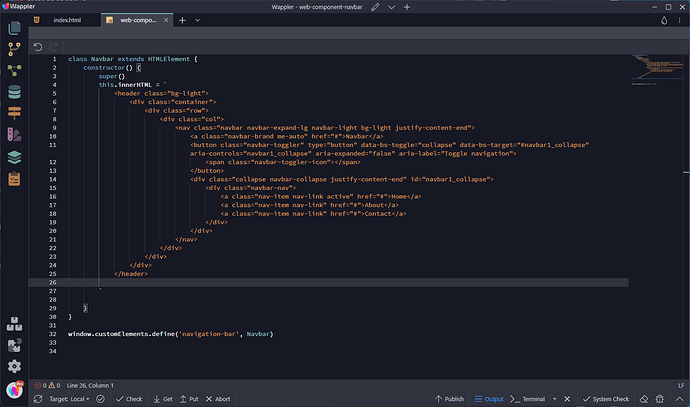Switch to the Output panel tab
Viewport: 690px width, 407px height.
(489, 399)
